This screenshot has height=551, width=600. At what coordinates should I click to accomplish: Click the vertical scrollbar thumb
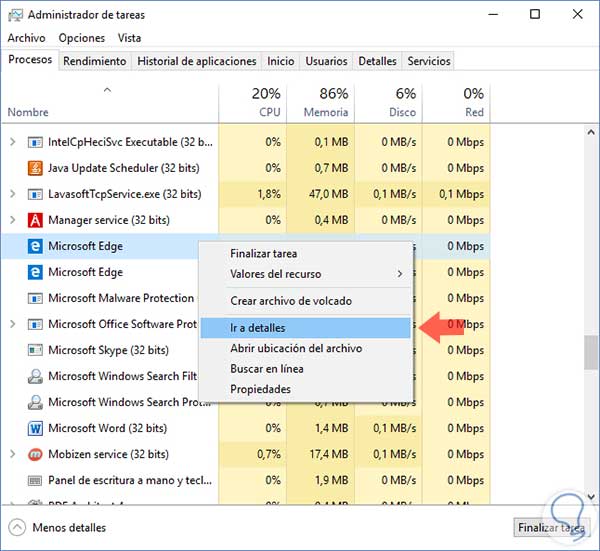click(591, 352)
